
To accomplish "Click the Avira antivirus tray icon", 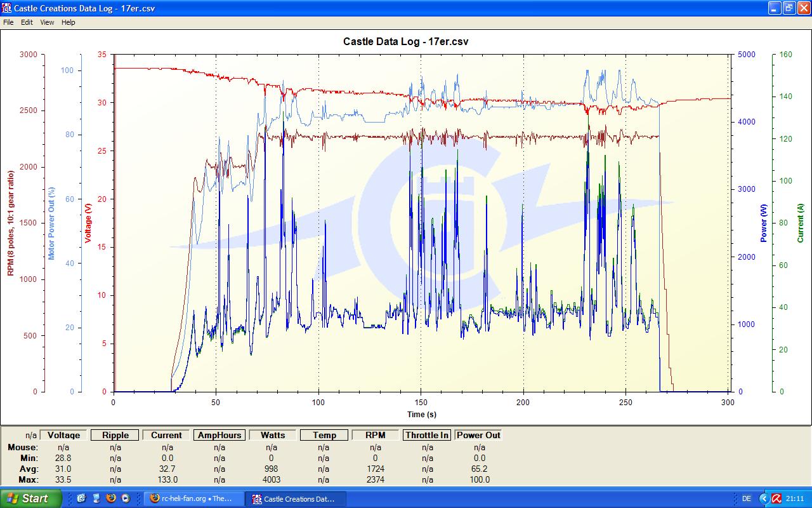I will 776,498.
